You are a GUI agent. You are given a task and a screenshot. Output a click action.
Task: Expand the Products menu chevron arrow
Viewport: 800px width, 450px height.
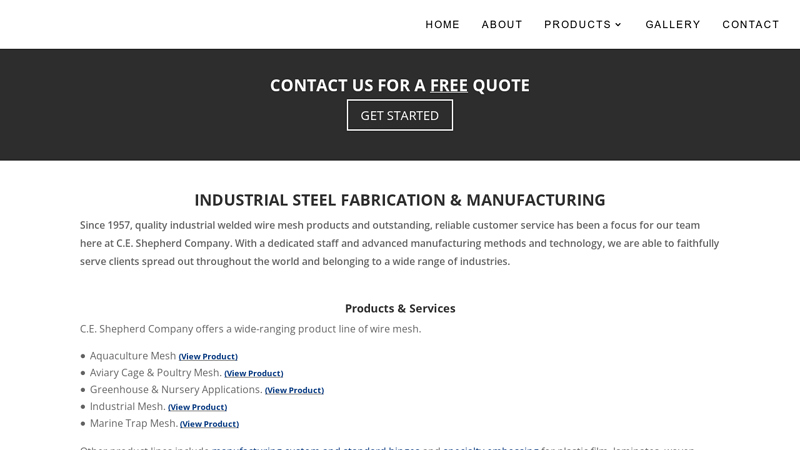618,25
